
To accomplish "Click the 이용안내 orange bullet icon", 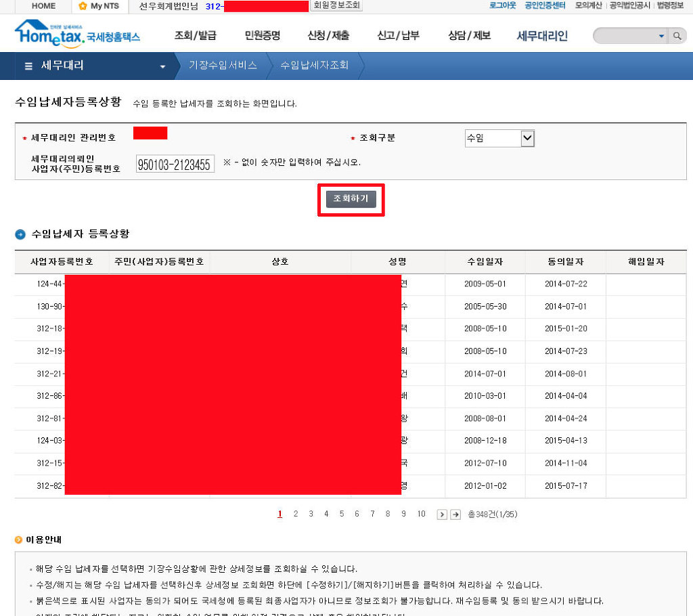I will point(18,540).
